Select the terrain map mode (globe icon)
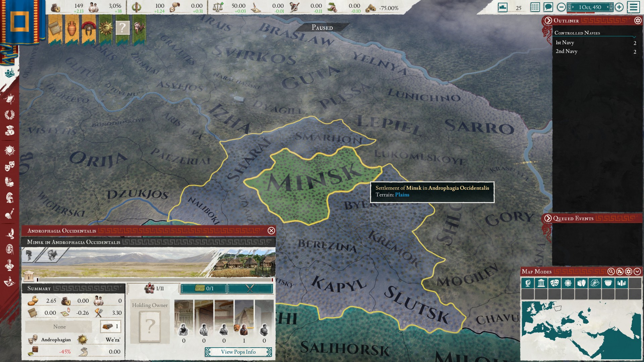Screen dimensions: 644x362 (x=528, y=283)
